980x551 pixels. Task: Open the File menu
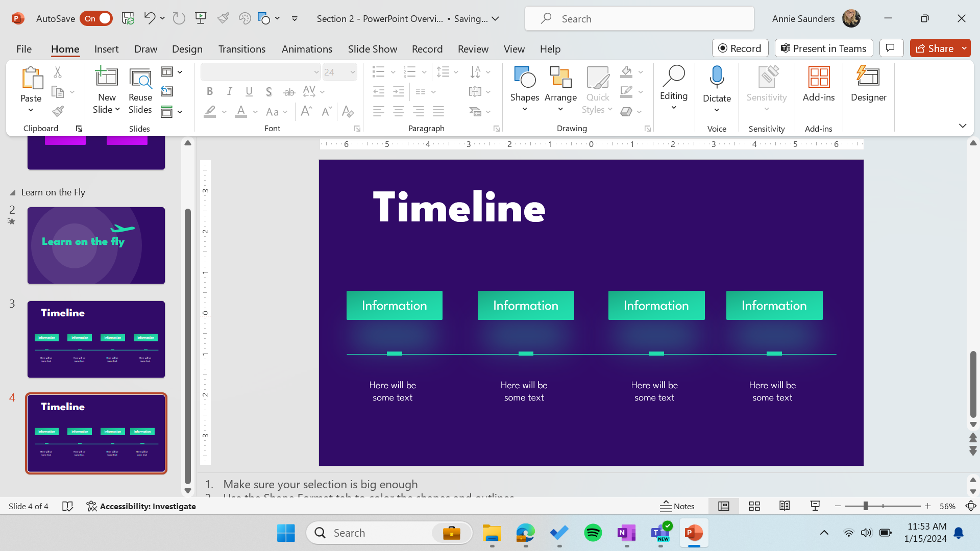point(24,49)
